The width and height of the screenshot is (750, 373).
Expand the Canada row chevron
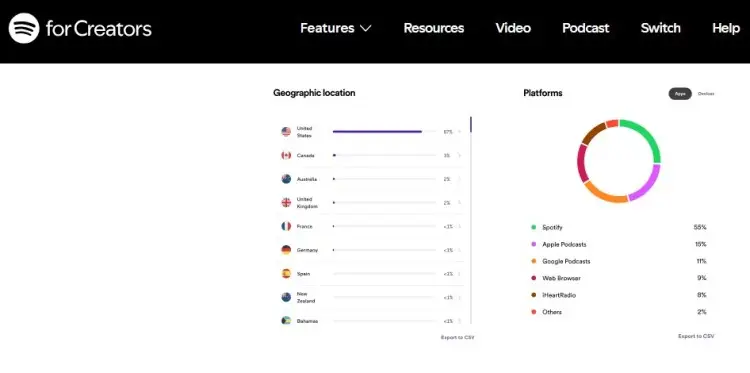[459, 155]
